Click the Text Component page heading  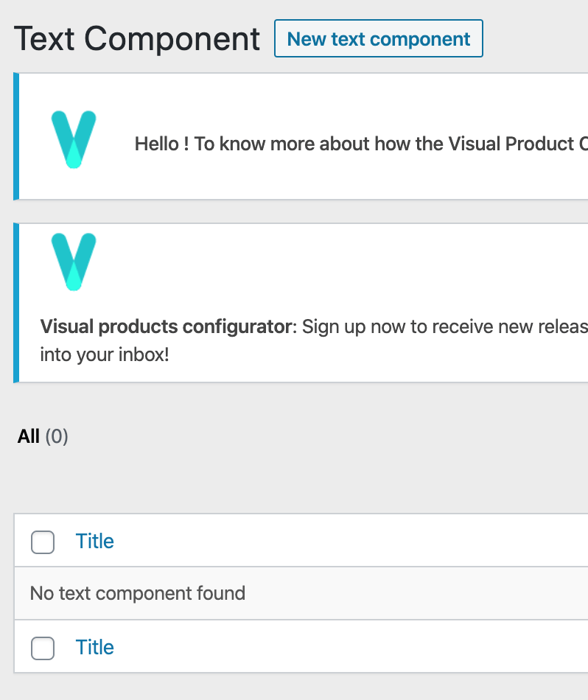click(x=136, y=39)
